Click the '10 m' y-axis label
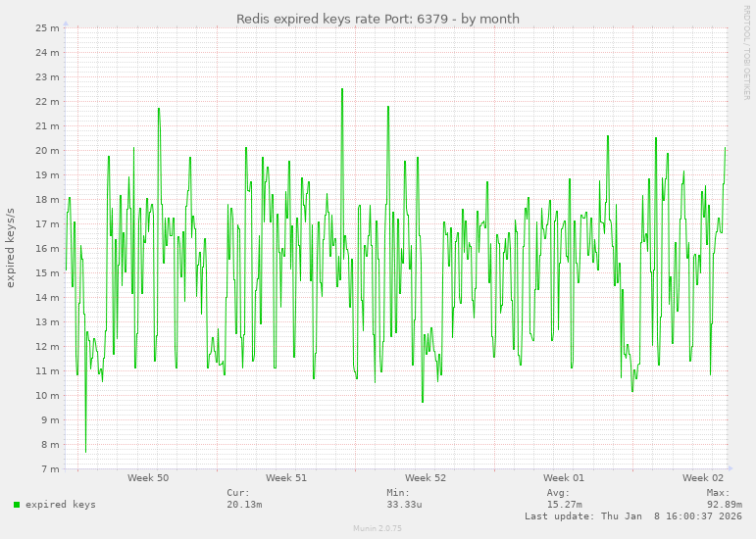The height and width of the screenshot is (539, 756). point(47,396)
